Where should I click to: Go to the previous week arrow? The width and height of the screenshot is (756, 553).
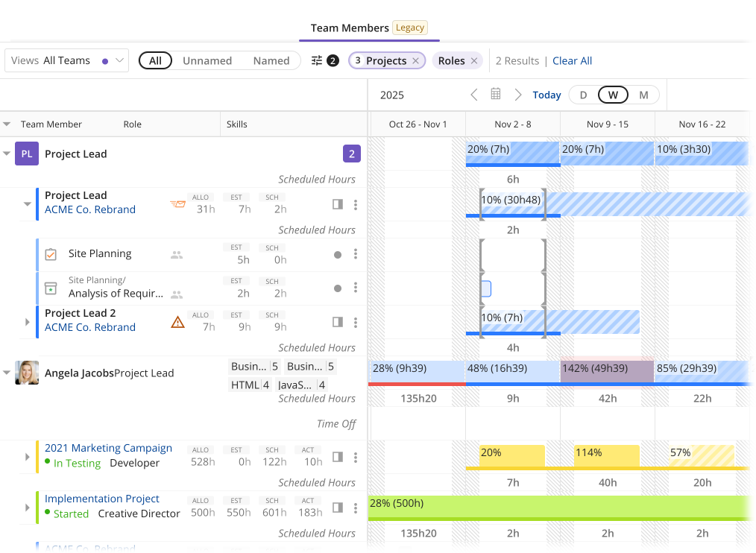(x=474, y=95)
